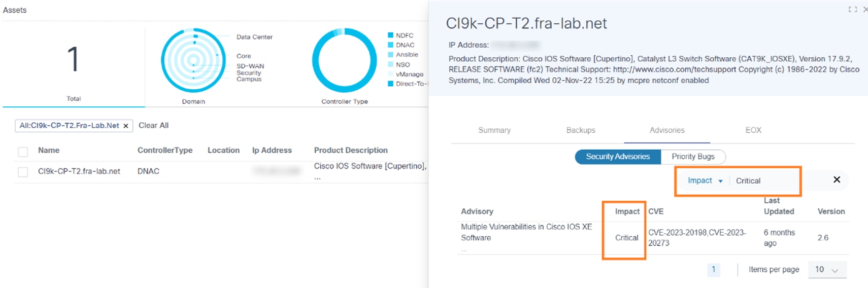
Task: Open the items per page dropdown
Action: pos(827,270)
